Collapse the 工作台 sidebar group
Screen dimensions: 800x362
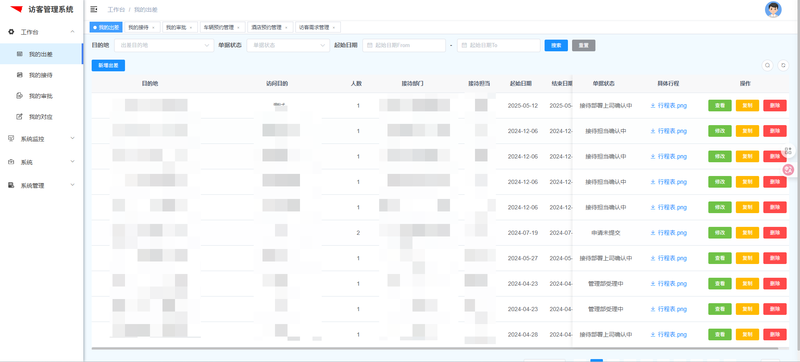pos(42,32)
